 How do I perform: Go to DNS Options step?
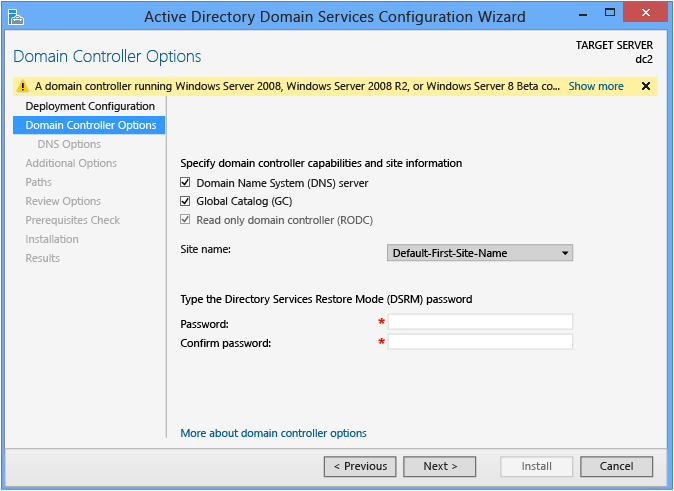click(69, 144)
